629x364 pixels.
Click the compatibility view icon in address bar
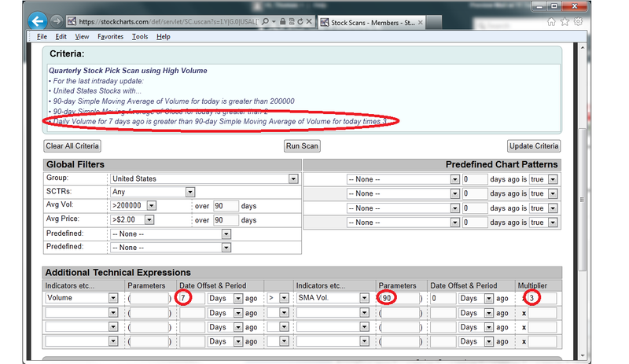(292, 22)
